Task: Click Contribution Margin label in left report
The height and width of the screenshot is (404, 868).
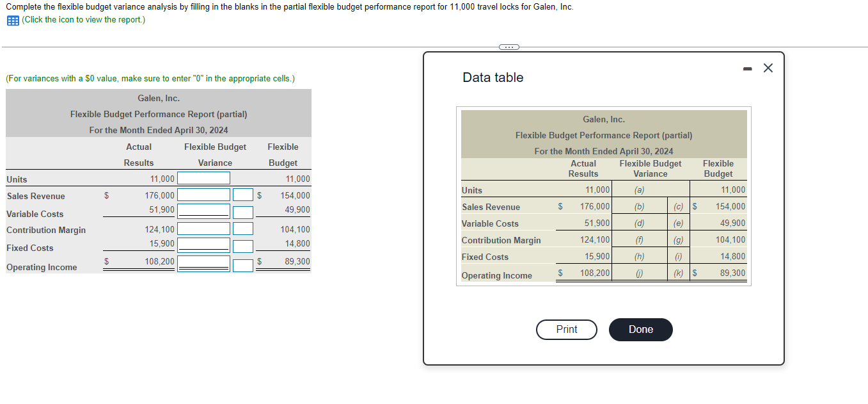Action: tap(46, 230)
